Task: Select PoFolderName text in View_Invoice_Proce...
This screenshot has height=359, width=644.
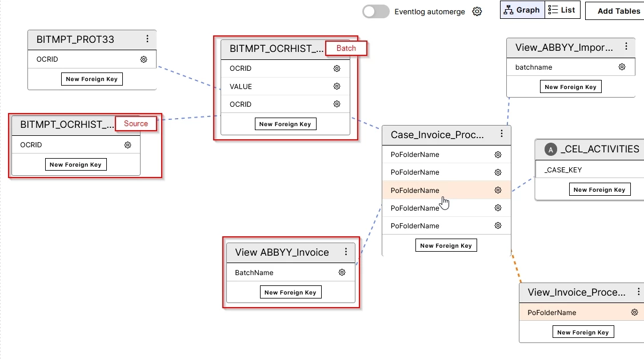Action: point(551,313)
